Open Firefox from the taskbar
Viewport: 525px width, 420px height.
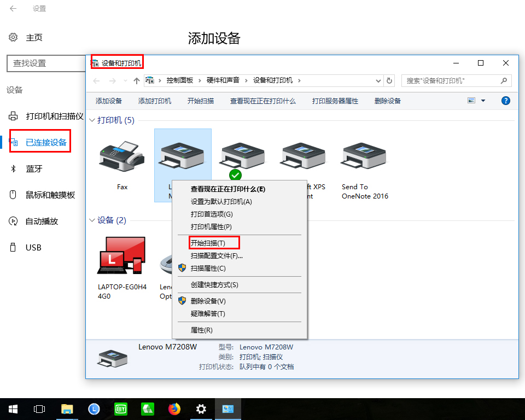coord(174,409)
